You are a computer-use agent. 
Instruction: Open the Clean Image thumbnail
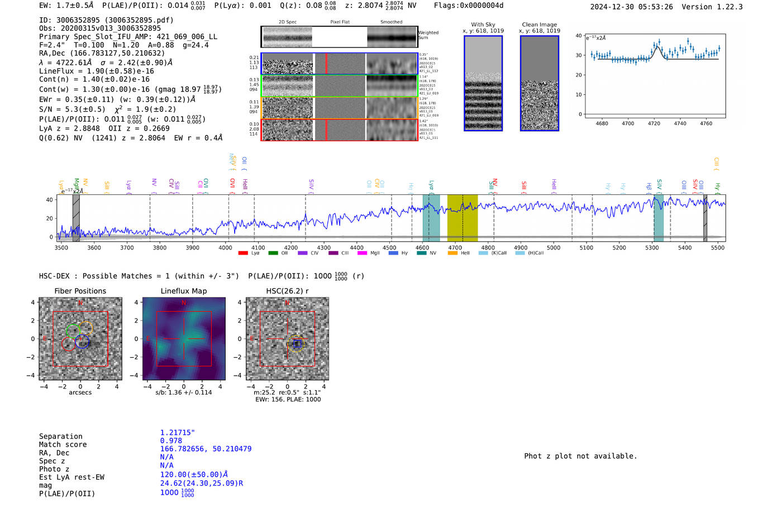tap(540, 83)
